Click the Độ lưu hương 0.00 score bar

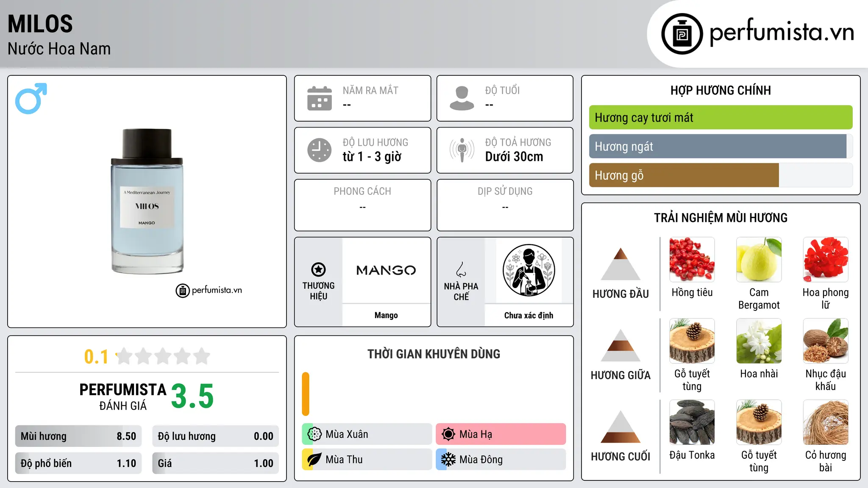click(x=216, y=436)
